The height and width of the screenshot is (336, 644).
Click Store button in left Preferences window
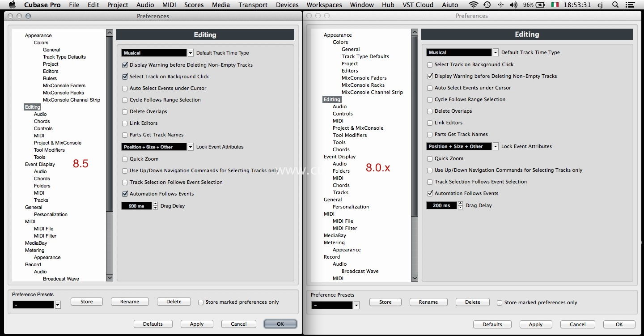click(x=87, y=302)
